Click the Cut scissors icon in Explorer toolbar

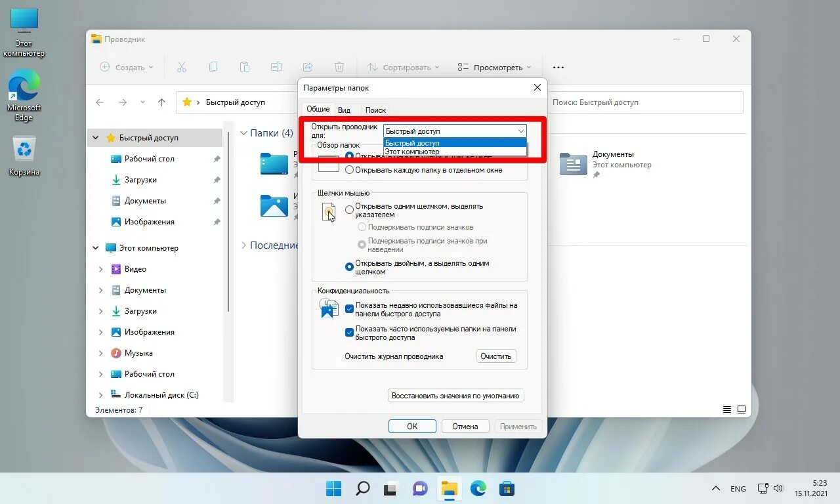click(x=182, y=67)
